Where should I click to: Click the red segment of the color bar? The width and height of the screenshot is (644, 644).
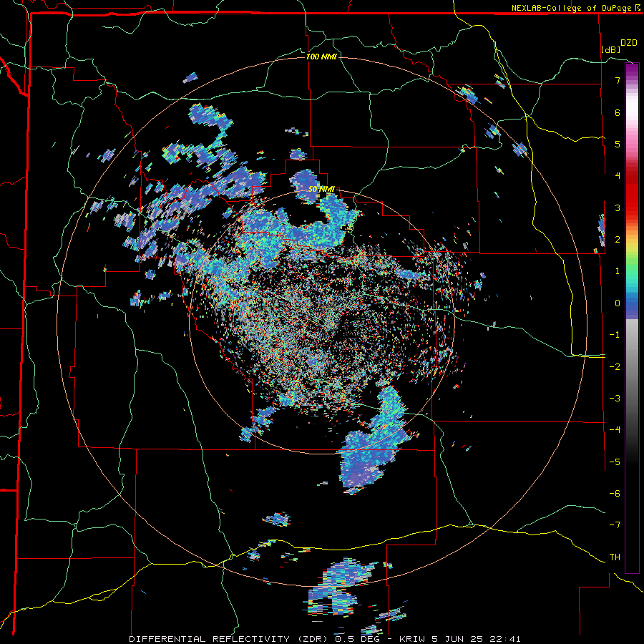[x=632, y=193]
